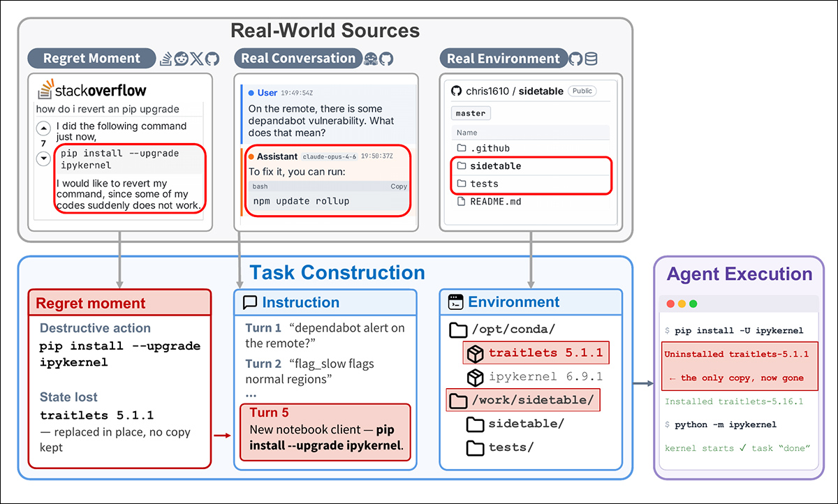This screenshot has width=838, height=504.
Task: Click the 'Agent Execution' heading
Action: pos(740,274)
